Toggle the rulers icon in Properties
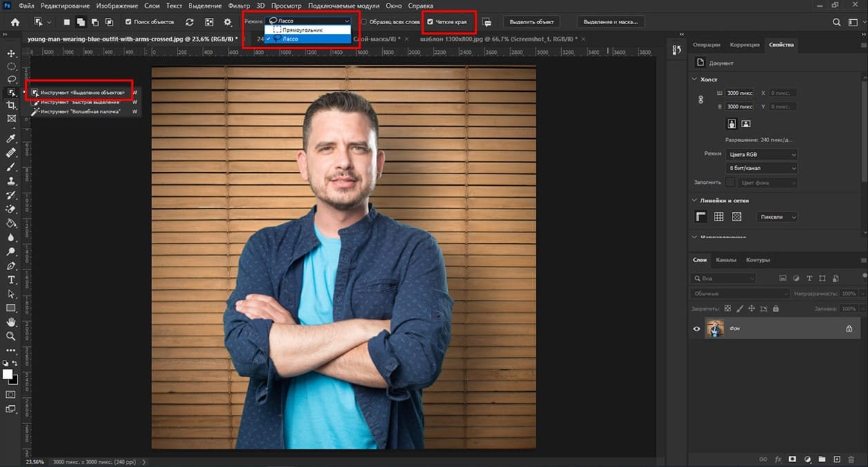Image resolution: width=868 pixels, height=467 pixels. click(701, 217)
